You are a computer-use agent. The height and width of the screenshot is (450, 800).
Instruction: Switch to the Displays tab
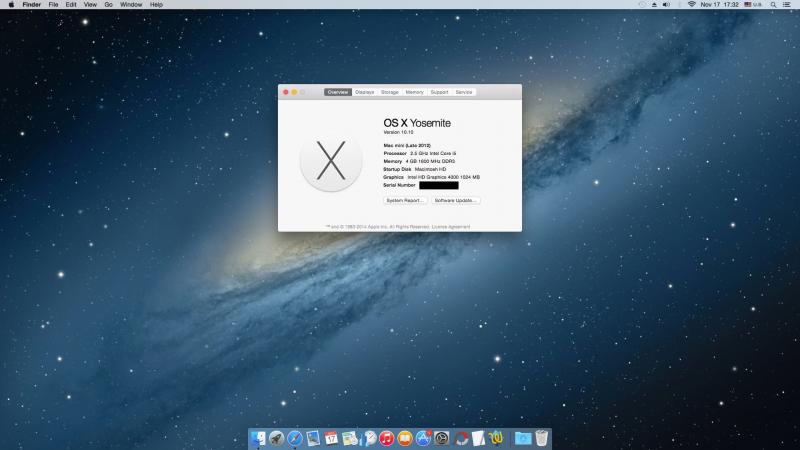coord(364,92)
